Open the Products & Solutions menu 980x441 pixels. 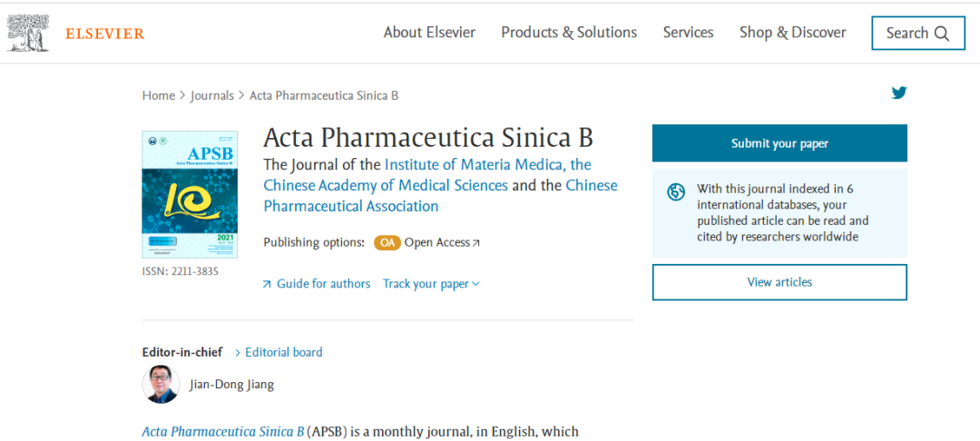[x=569, y=33]
